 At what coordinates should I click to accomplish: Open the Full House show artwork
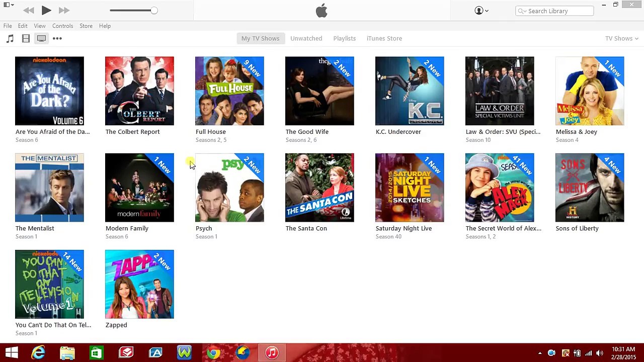[x=229, y=91]
